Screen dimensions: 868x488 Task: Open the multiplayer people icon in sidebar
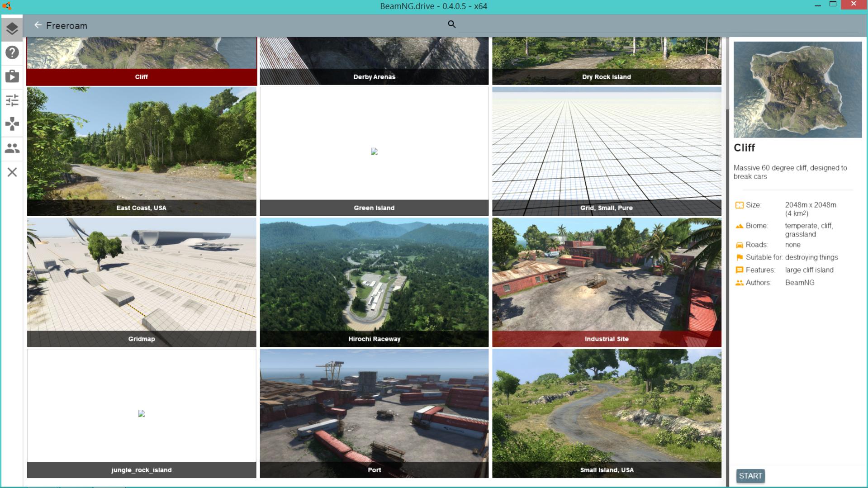click(12, 148)
